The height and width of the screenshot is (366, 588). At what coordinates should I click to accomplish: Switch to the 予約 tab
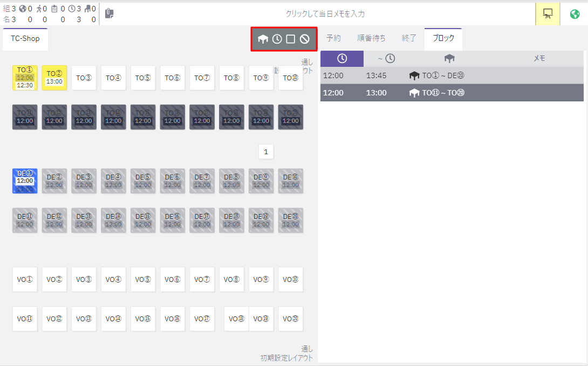click(334, 38)
